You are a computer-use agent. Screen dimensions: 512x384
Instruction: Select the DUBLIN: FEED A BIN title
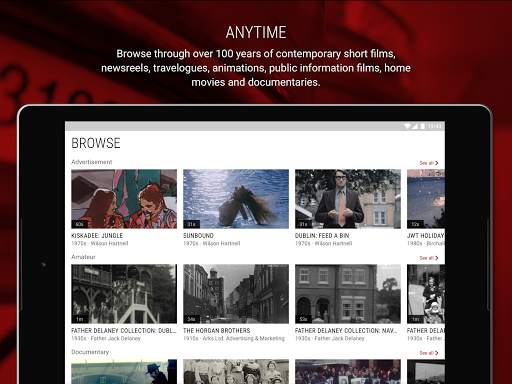pos(322,236)
